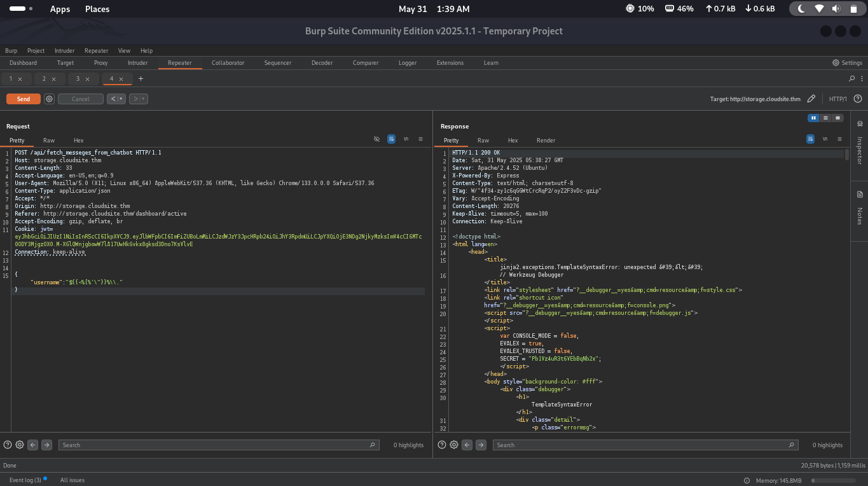Open the clock May 31 1:39 AM
Image resolution: width=868 pixels, height=486 pixels.
coord(434,9)
